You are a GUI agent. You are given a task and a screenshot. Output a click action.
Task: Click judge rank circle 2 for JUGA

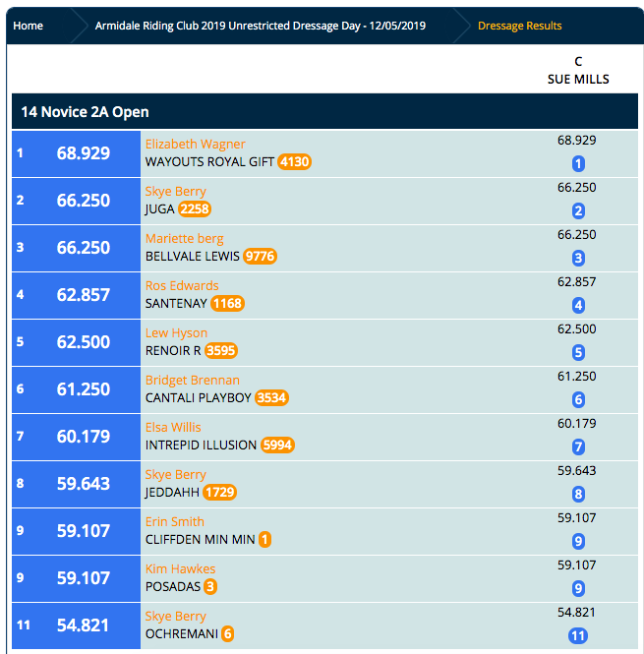point(578,211)
